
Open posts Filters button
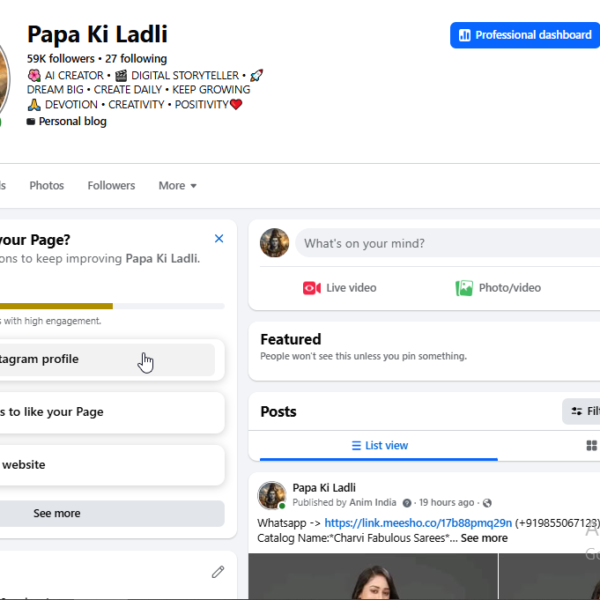(582, 411)
